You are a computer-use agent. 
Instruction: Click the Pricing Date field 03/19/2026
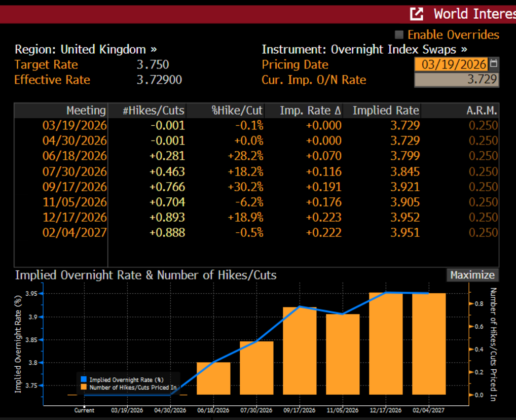click(451, 64)
